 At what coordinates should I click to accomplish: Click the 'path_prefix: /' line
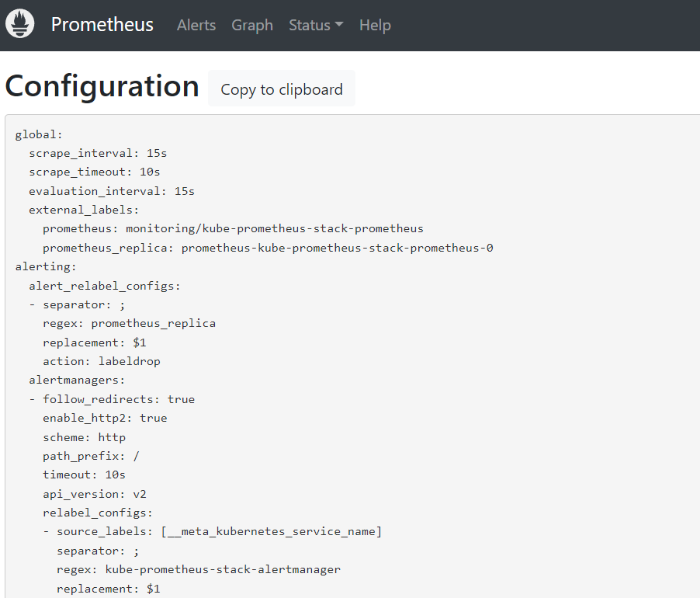(91, 456)
